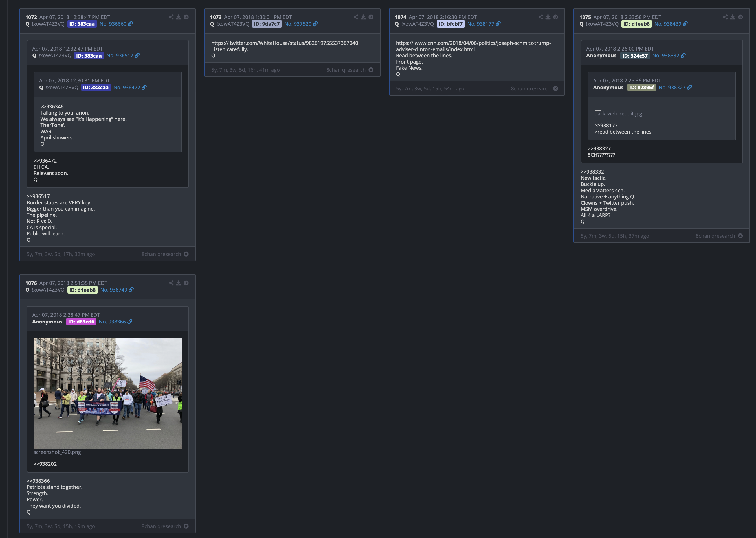Image resolution: width=756 pixels, height=538 pixels.
Task: Click ID d1eeb8 badge on post 1075 header
Action: point(636,24)
